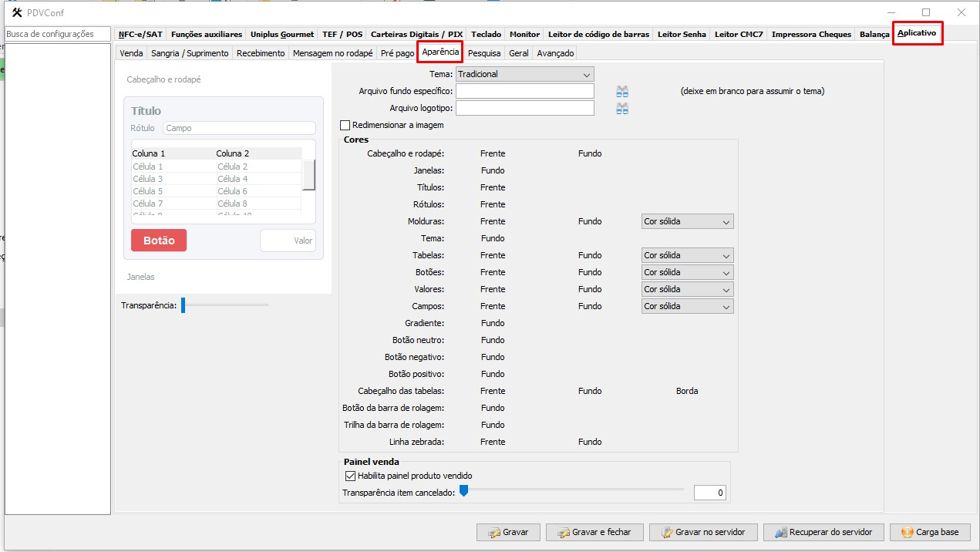Open Geral sub-tab

point(518,53)
